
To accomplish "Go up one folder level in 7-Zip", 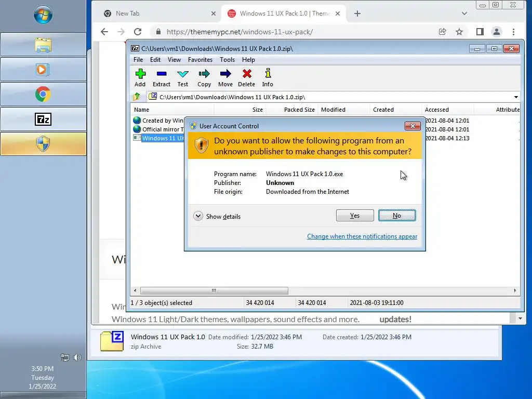I will pyautogui.click(x=137, y=97).
